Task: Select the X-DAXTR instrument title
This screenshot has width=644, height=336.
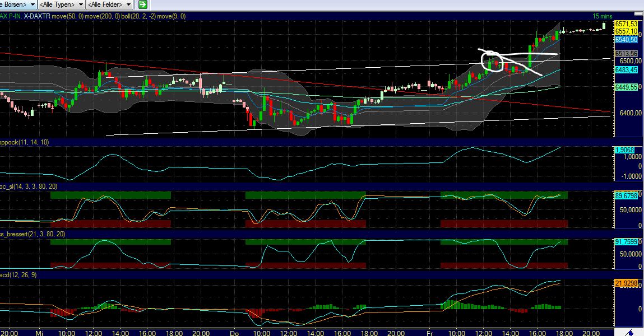Action: pos(39,16)
